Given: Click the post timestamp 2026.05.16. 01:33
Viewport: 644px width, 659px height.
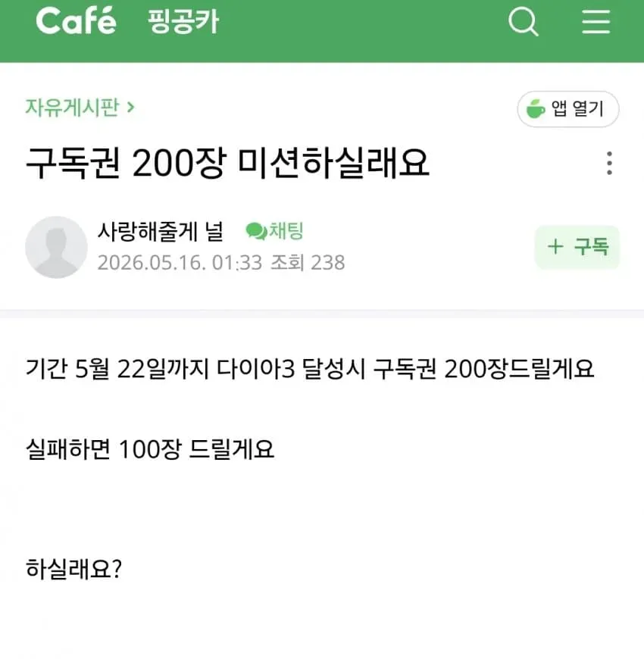Looking at the screenshot, I should tap(180, 263).
